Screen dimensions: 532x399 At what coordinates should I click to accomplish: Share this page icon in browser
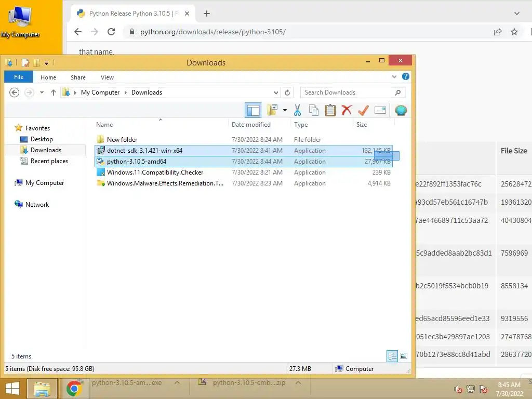pos(497,32)
